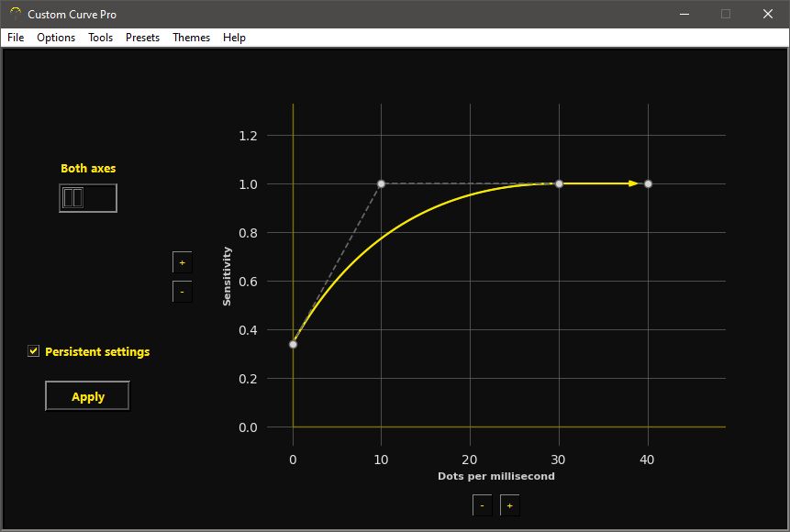790x532 pixels.
Task: Open the Tools menu
Action: coord(100,38)
